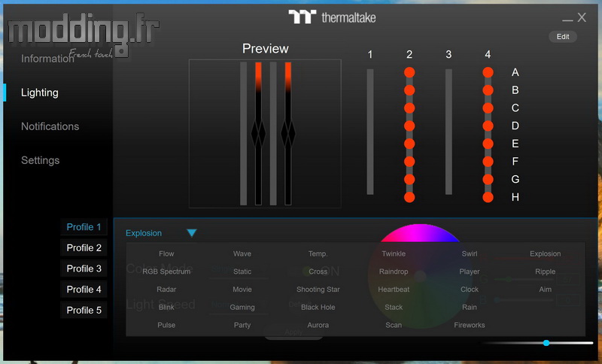Switch to Profile 3
This screenshot has width=602, height=364.
click(84, 268)
